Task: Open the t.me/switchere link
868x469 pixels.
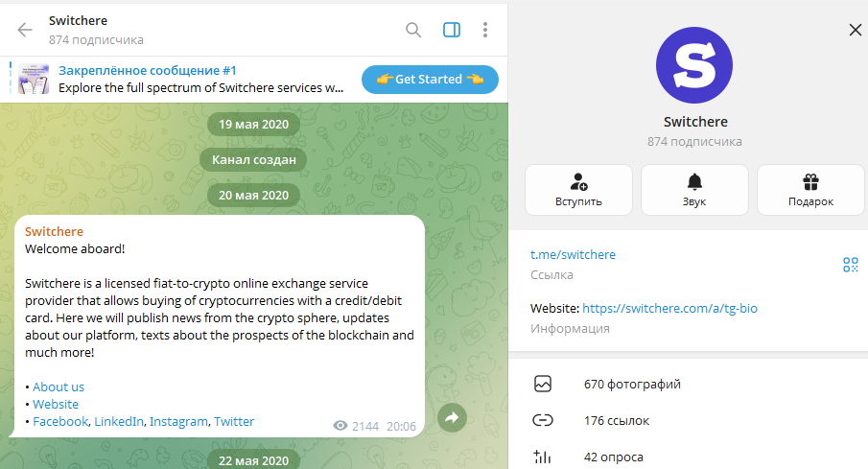Action: pyautogui.click(x=573, y=255)
